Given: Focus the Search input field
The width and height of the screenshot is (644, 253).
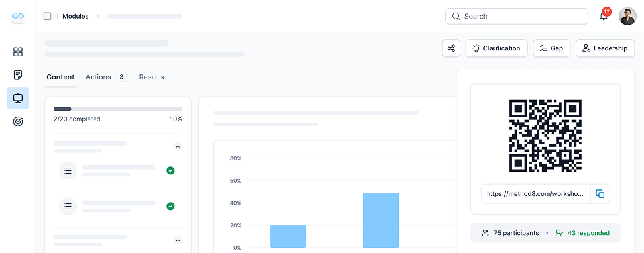Looking at the screenshot, I should (517, 17).
